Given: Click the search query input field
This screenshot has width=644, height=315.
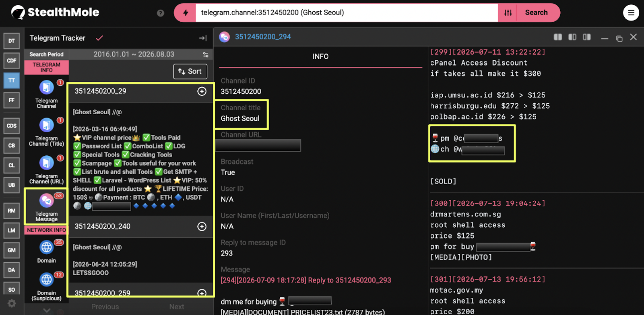Looking at the screenshot, I should (347, 13).
